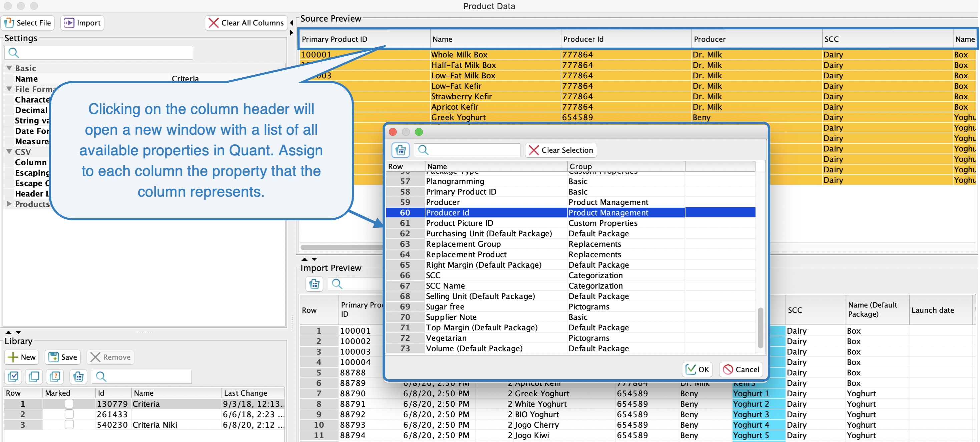The height and width of the screenshot is (442, 980).
Task: Click the collapse arrows above Library
Action: [x=13, y=332]
